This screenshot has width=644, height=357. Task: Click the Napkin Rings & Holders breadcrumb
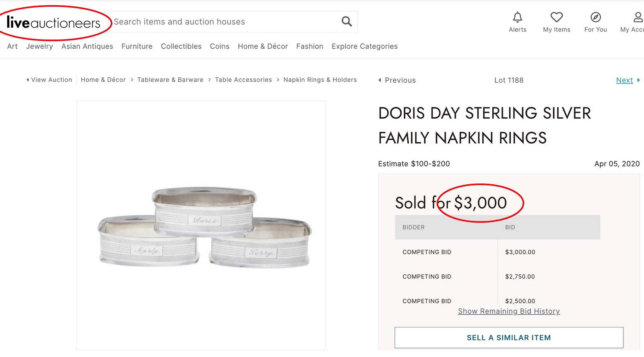pyautogui.click(x=320, y=80)
